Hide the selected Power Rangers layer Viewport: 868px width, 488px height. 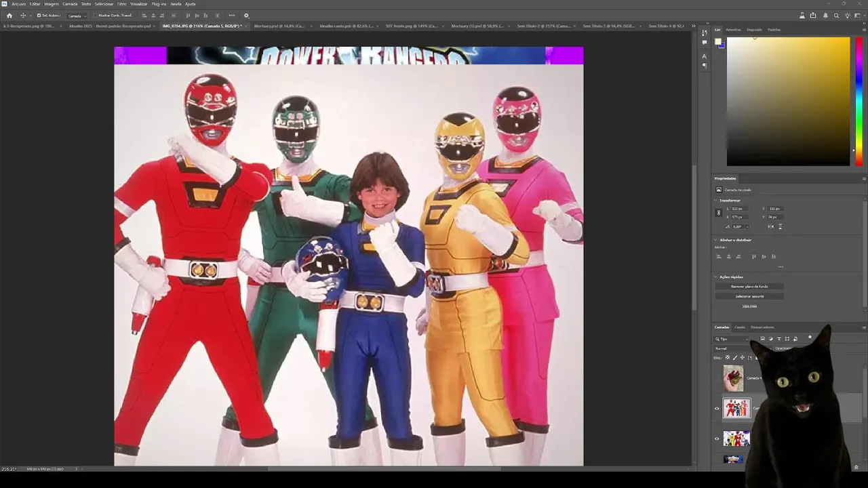click(717, 409)
